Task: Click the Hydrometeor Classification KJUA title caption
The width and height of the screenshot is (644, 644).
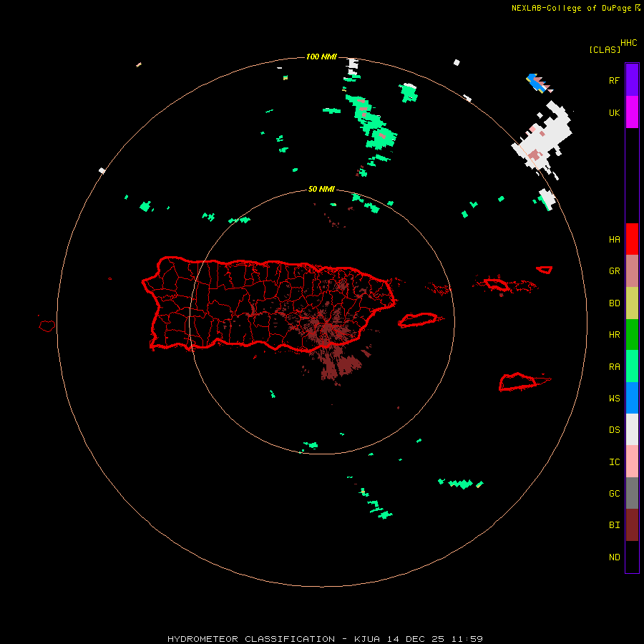Action: [325, 639]
